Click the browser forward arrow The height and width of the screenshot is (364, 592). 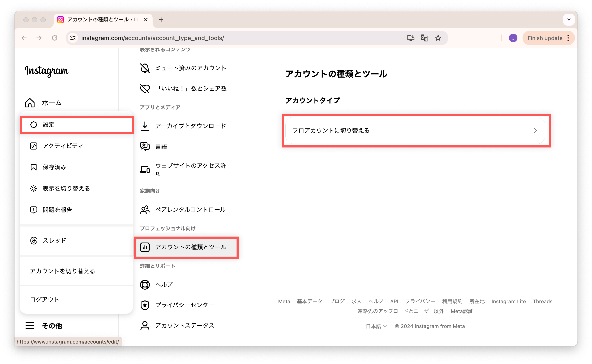tap(39, 38)
